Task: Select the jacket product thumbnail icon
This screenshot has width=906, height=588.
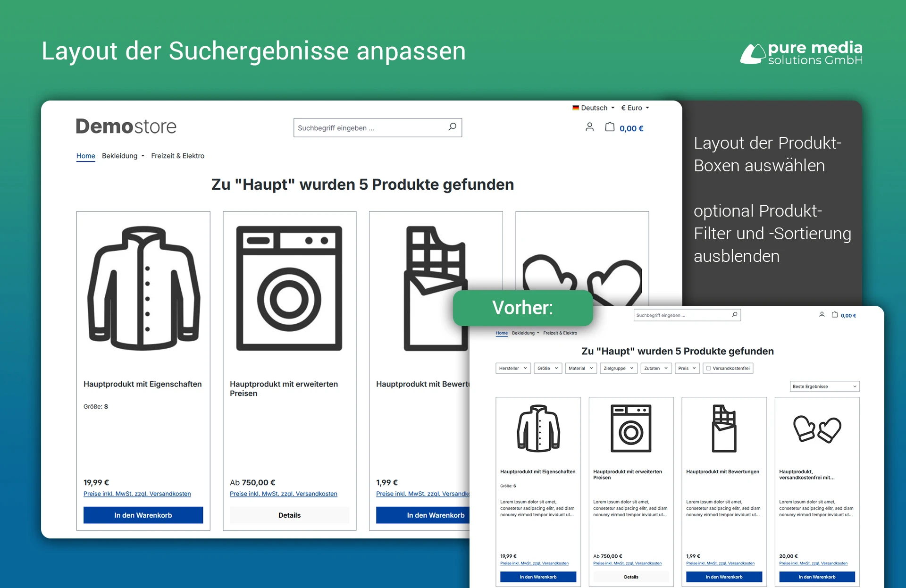Action: click(143, 289)
